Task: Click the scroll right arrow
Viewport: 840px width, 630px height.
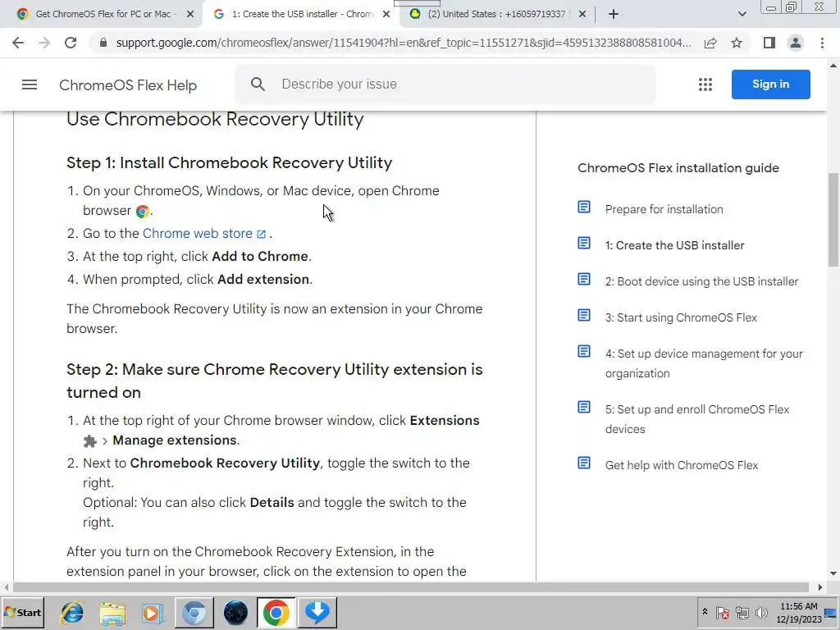Action: (x=819, y=587)
